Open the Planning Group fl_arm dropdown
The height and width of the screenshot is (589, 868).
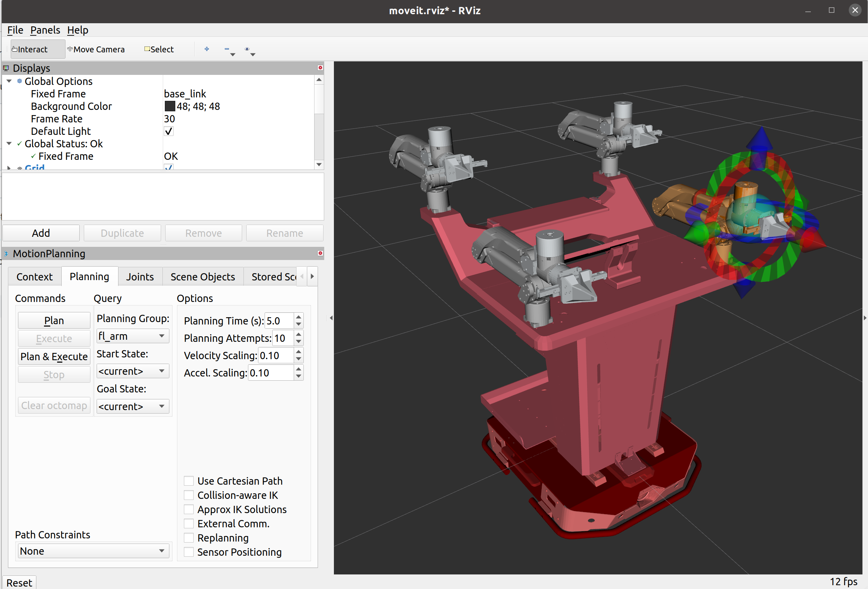tap(132, 336)
